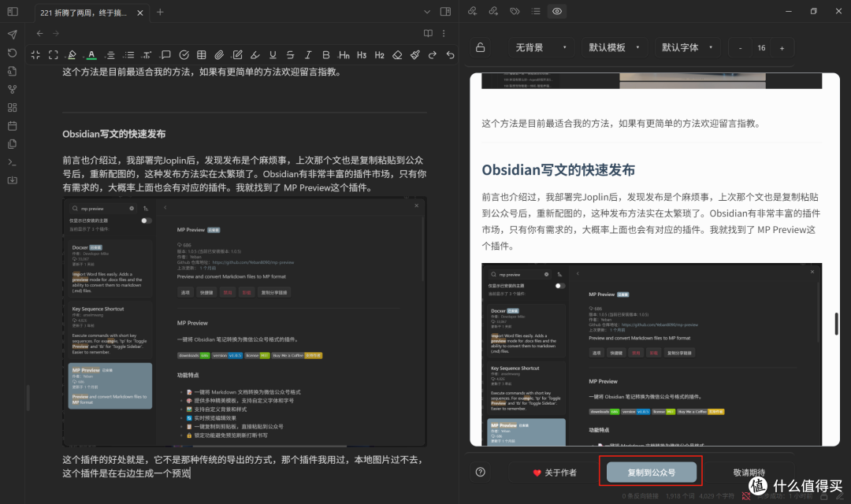Open the edit-note pencil-square toolbar icon
851x504 pixels.
(x=237, y=55)
